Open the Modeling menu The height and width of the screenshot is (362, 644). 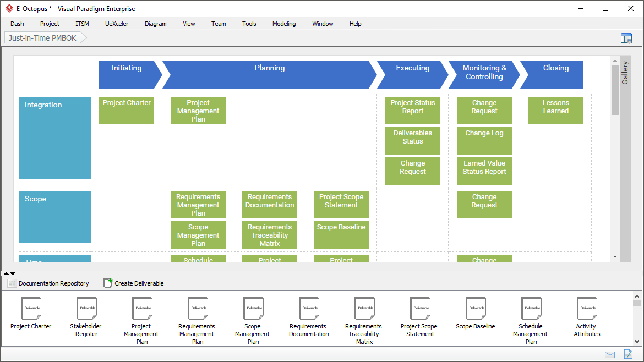pos(284,24)
